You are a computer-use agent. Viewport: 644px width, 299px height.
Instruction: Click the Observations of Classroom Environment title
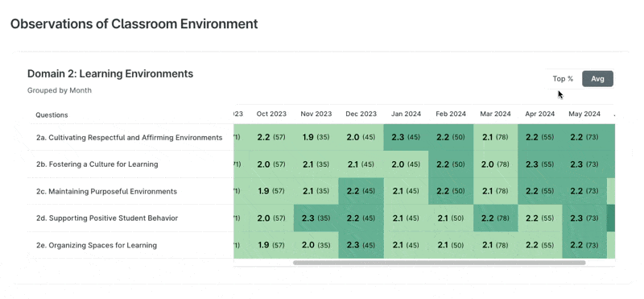134,24
